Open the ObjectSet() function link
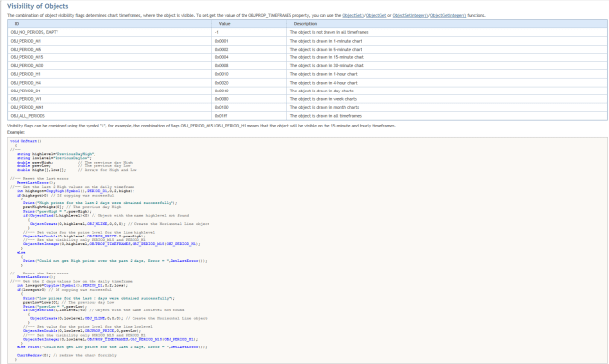Viewport: 609px width, 364px height. (354, 16)
